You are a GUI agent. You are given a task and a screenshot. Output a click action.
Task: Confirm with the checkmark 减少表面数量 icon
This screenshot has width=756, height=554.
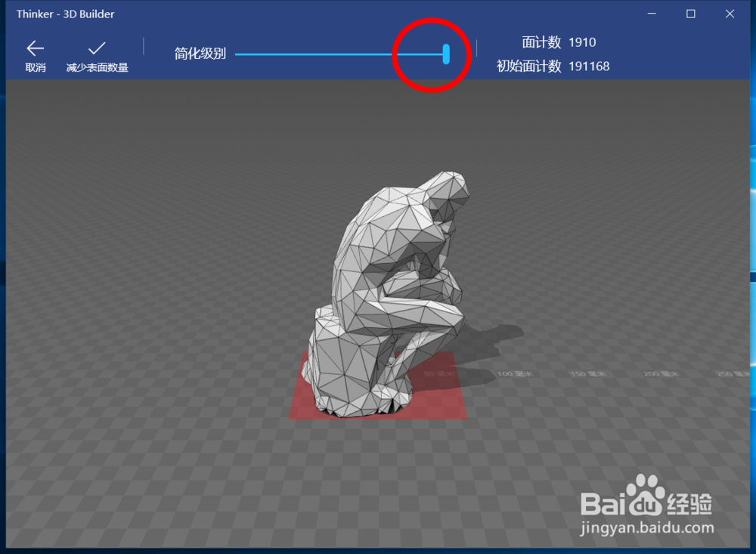(x=97, y=48)
